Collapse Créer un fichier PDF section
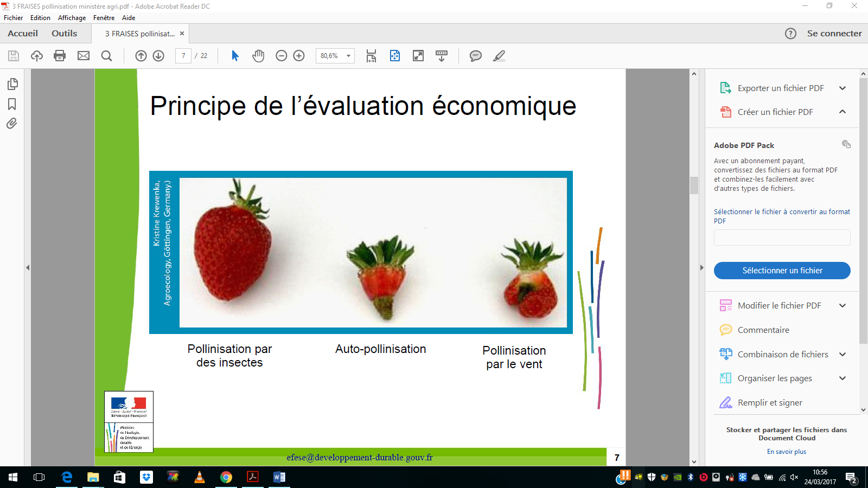The width and height of the screenshot is (868, 488). click(x=843, y=112)
